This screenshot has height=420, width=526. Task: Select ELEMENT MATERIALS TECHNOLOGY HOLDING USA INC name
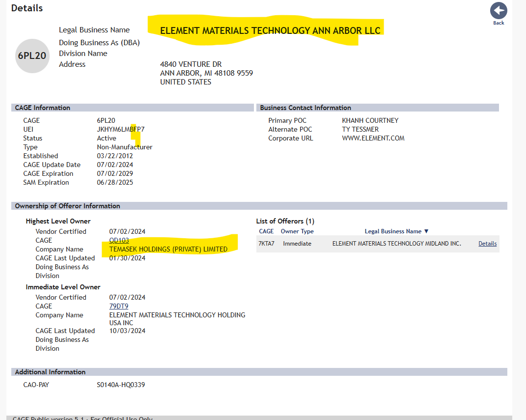177,319
